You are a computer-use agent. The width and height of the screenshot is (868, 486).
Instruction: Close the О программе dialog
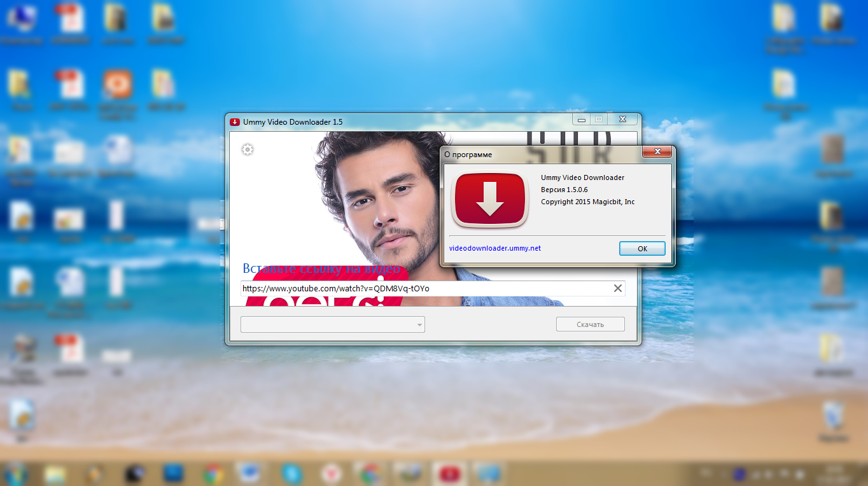[657, 153]
